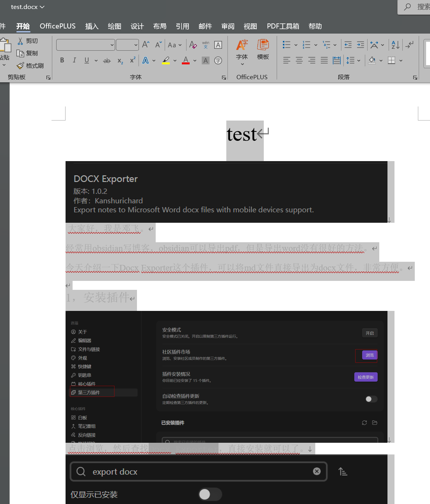Toggle subscript formatting
Screen dimensions: 430x504
pos(120,60)
